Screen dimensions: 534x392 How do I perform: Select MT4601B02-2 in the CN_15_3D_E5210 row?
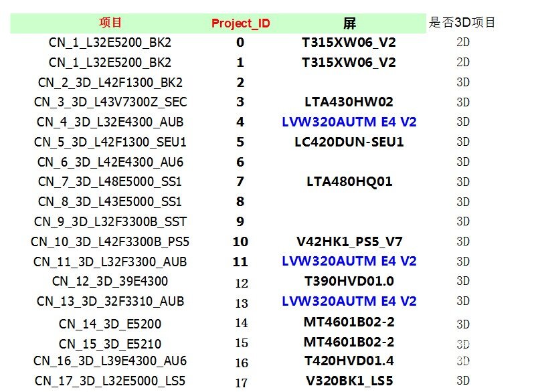[x=349, y=342]
